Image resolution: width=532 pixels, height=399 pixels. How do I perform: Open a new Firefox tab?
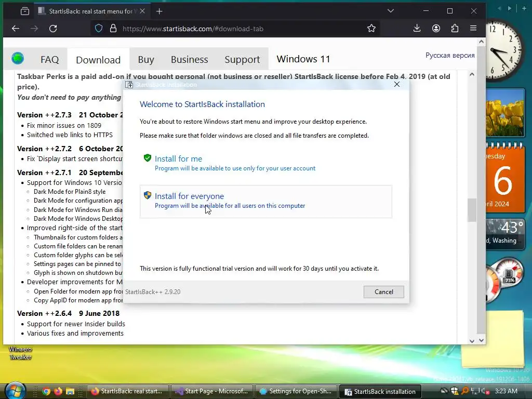[159, 11]
